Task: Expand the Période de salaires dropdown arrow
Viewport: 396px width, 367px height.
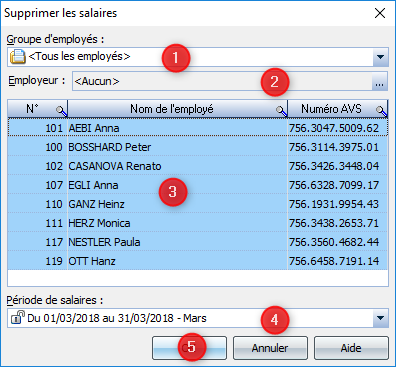Action: pyautogui.click(x=380, y=318)
